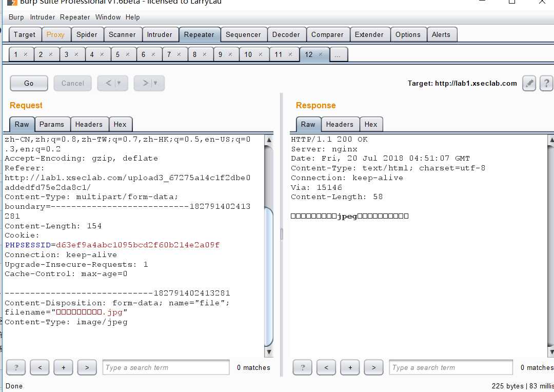
Task: Open the previous-history dropdown arrow
Action: pos(120,83)
